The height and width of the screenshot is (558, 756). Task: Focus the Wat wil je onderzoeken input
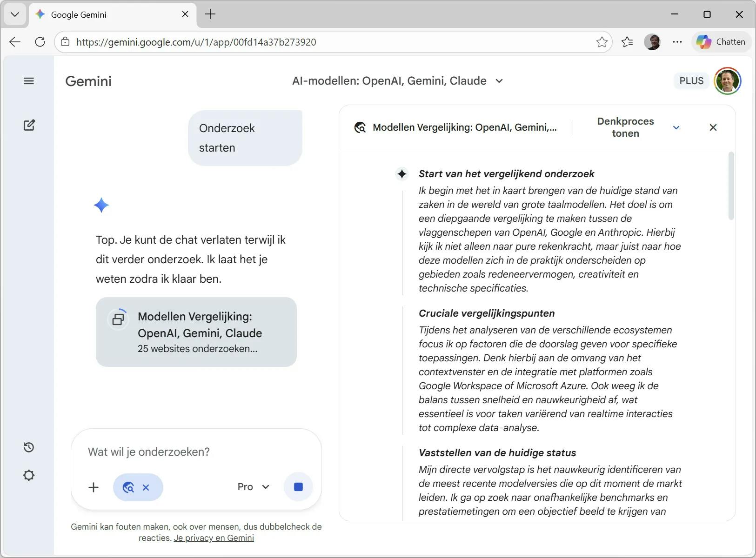pos(196,452)
